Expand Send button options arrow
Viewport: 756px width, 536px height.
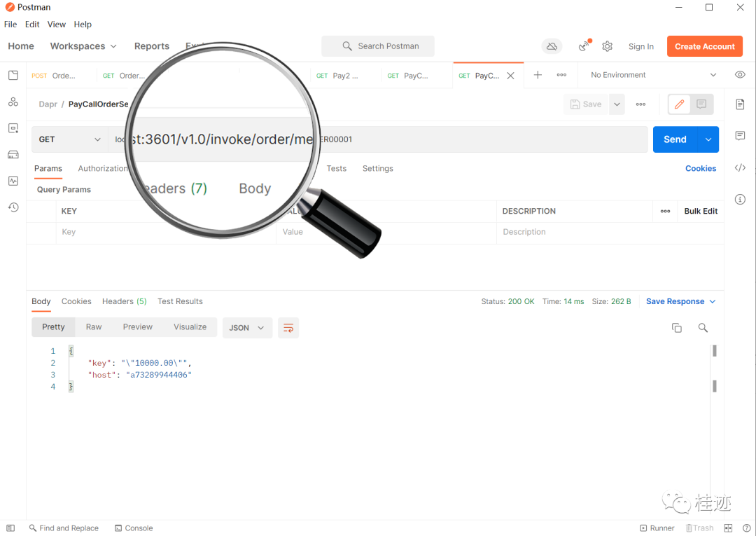pyautogui.click(x=708, y=139)
